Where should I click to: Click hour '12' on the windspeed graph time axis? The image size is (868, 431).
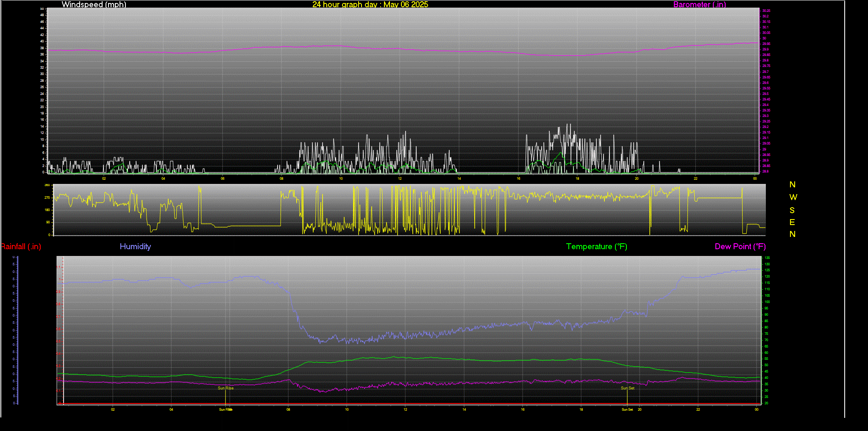pos(400,178)
